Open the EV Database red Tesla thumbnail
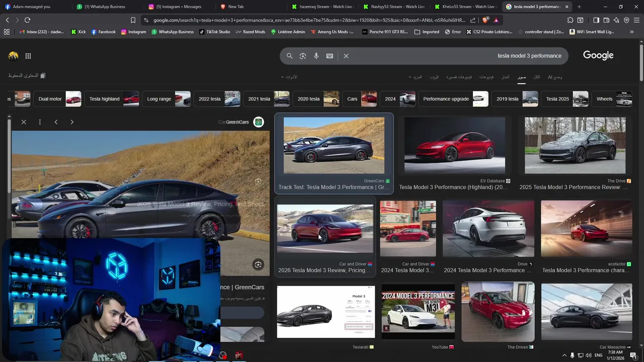The image size is (644, 362). coord(455,146)
